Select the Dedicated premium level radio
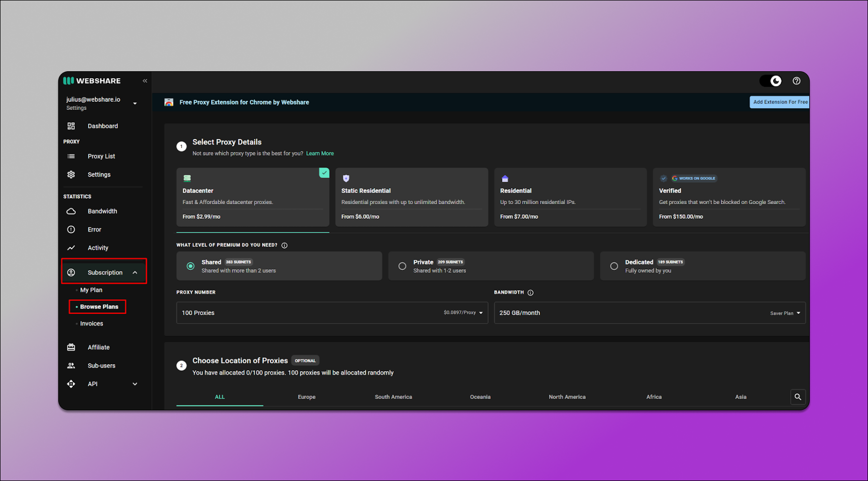Screen dimensions: 868x481 click(614, 266)
